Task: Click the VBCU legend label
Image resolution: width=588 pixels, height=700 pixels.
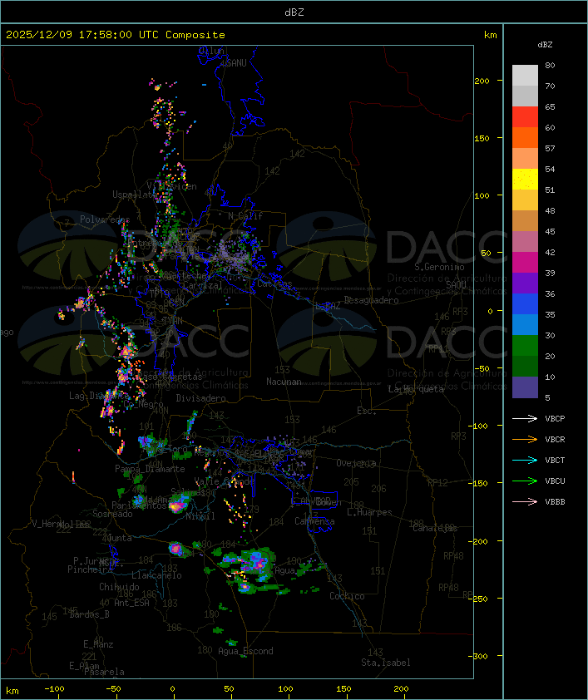Action: point(555,481)
